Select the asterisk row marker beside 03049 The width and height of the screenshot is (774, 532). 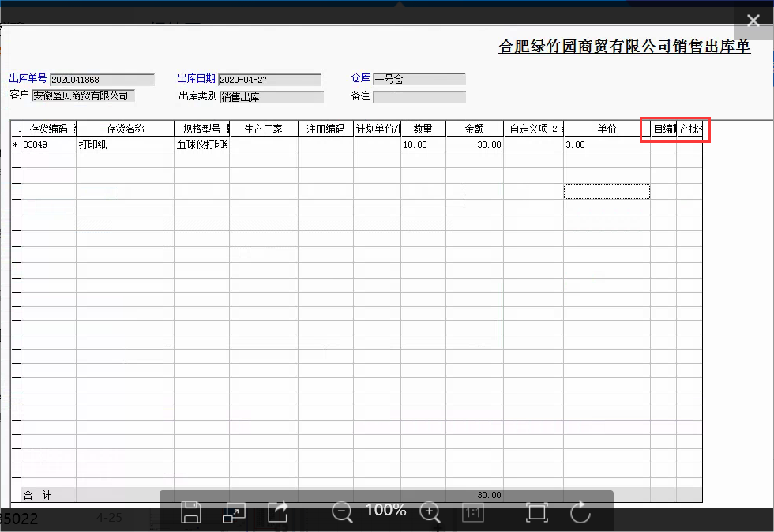16,144
